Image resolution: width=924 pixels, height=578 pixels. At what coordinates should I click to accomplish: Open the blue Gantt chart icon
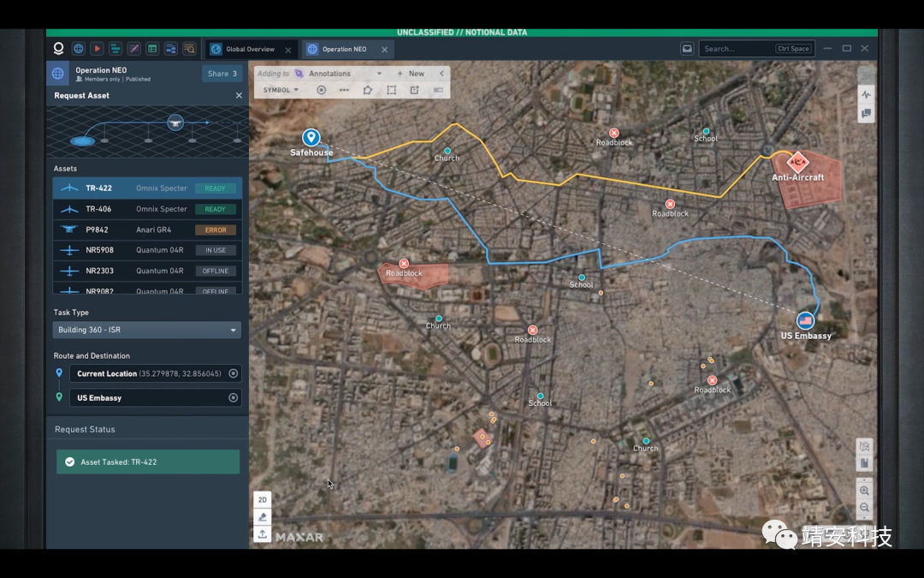click(171, 49)
